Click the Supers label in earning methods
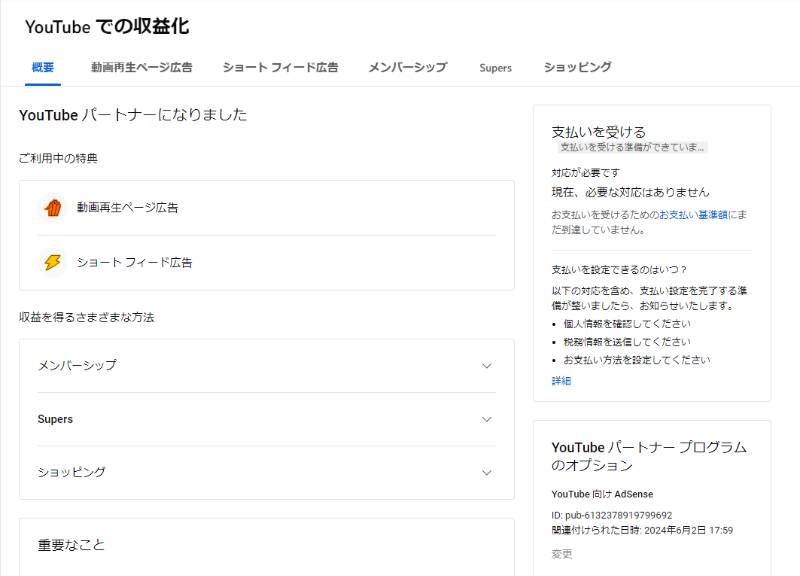Screen dimensions: 800x576 tap(55, 419)
